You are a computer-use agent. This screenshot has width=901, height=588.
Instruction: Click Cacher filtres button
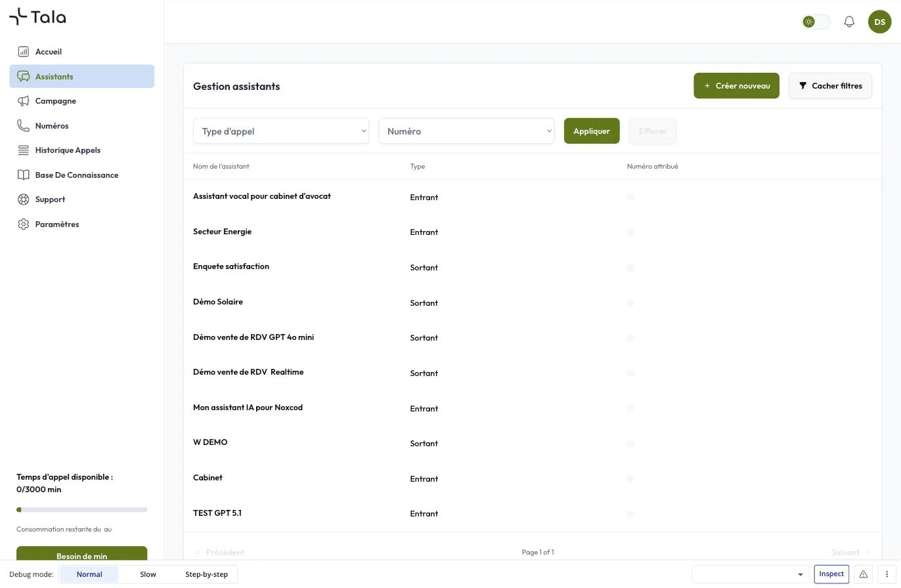830,86
